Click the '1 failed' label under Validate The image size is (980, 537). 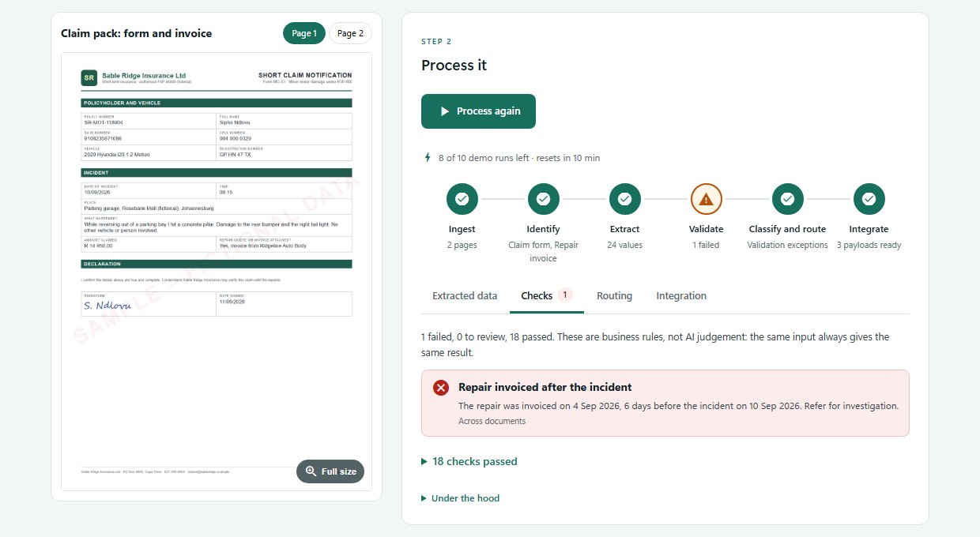(706, 245)
